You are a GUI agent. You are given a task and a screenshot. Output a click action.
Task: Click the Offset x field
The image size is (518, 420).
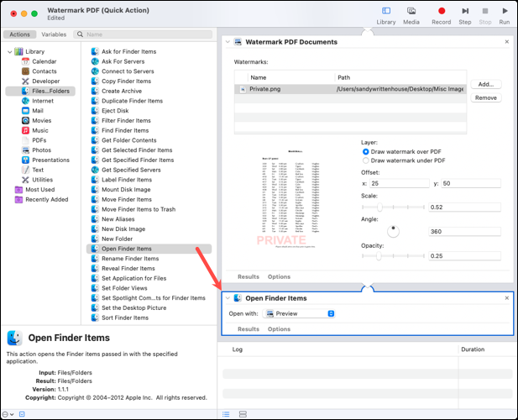pos(399,183)
